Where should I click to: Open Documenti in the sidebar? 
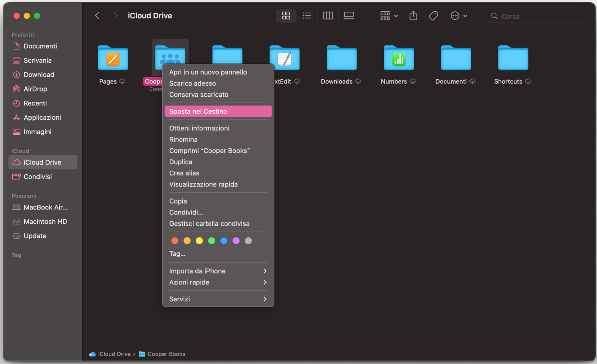pos(43,46)
